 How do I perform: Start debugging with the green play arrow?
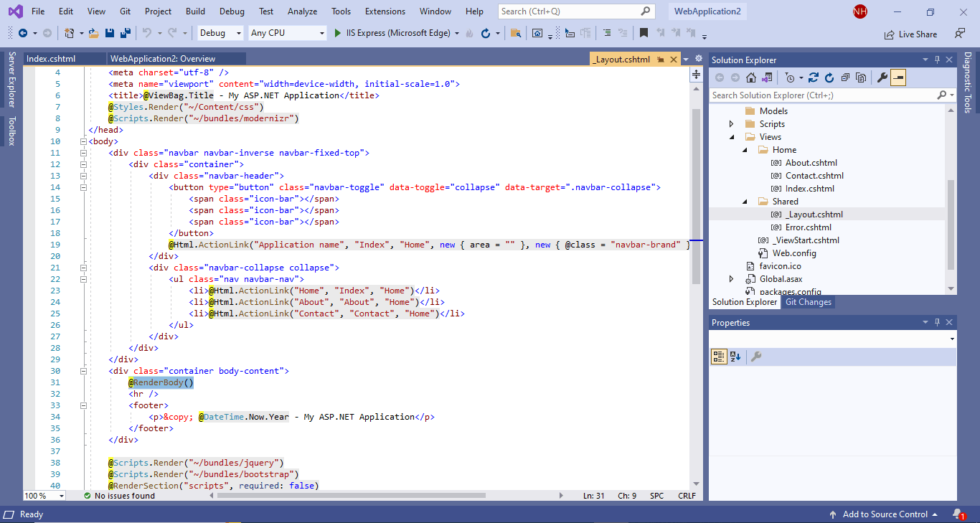(x=338, y=33)
